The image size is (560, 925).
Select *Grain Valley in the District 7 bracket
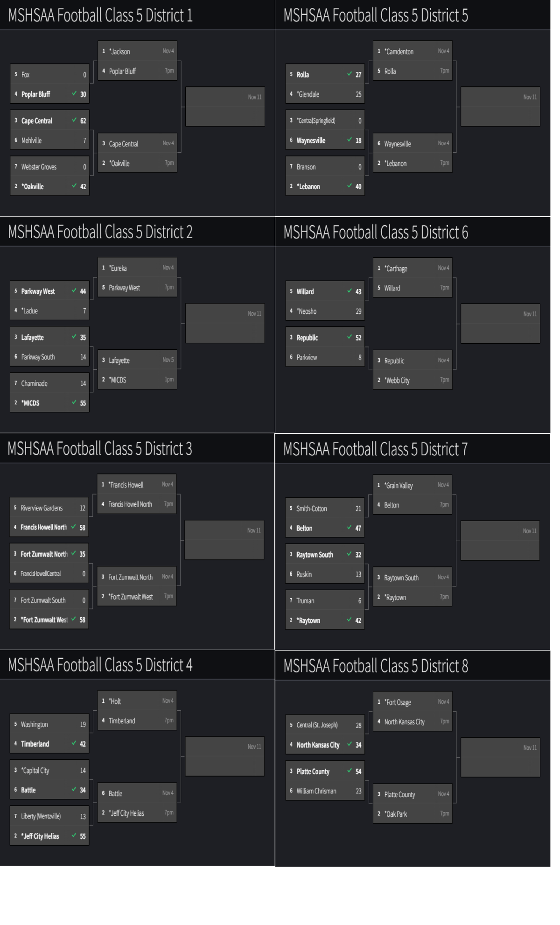(399, 486)
